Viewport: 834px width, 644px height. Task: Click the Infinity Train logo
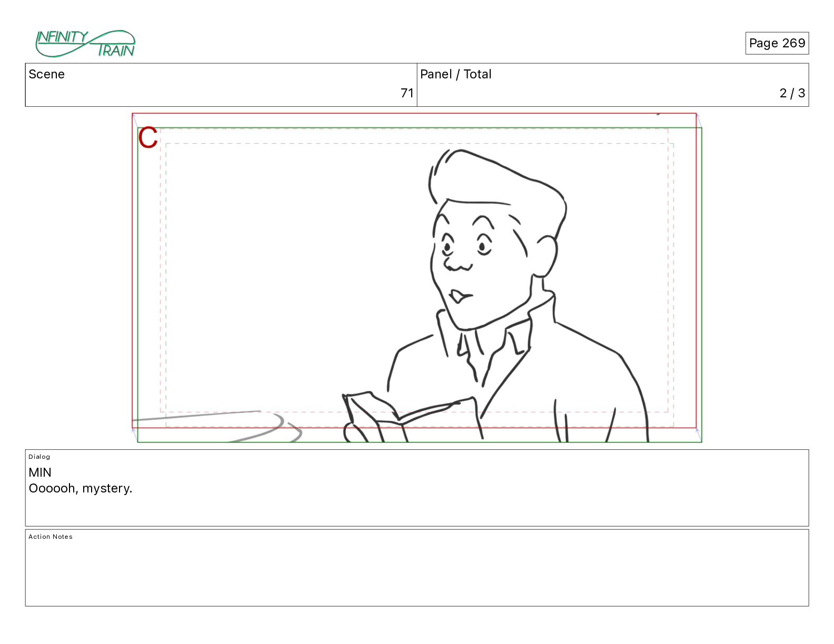click(85, 44)
